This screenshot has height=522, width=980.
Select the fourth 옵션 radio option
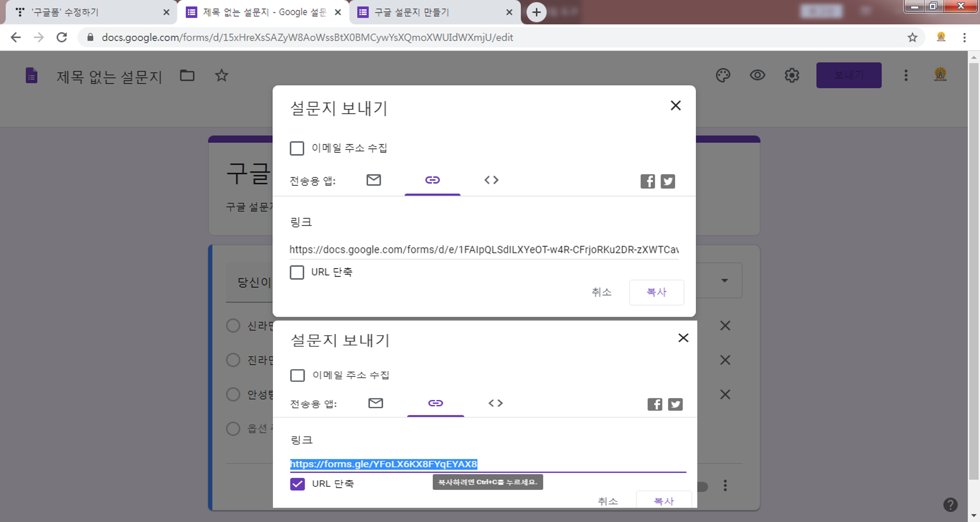233,429
